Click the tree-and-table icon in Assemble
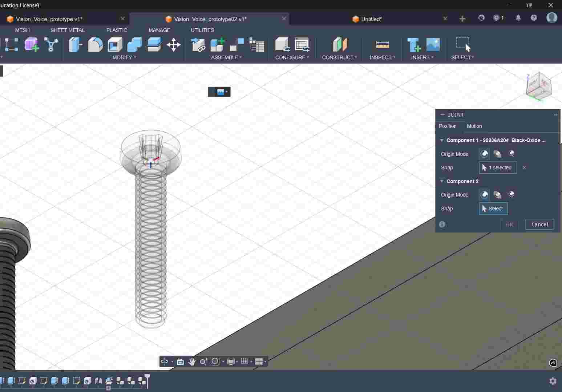This screenshot has height=392, width=562. (257, 45)
